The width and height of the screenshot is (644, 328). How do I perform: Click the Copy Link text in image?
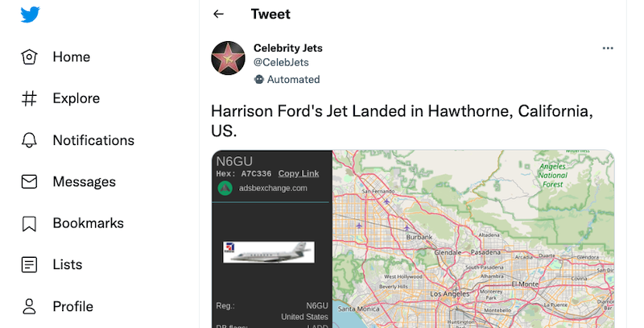click(299, 174)
